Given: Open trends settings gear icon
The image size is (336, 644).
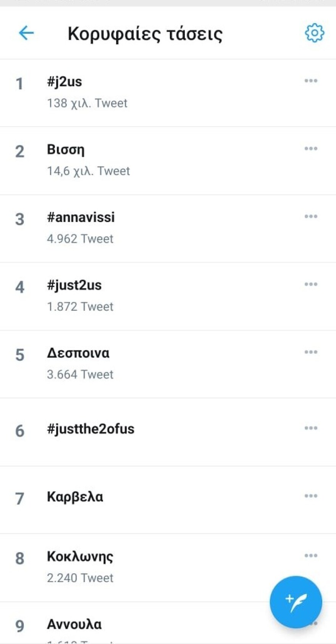Looking at the screenshot, I should (314, 33).
